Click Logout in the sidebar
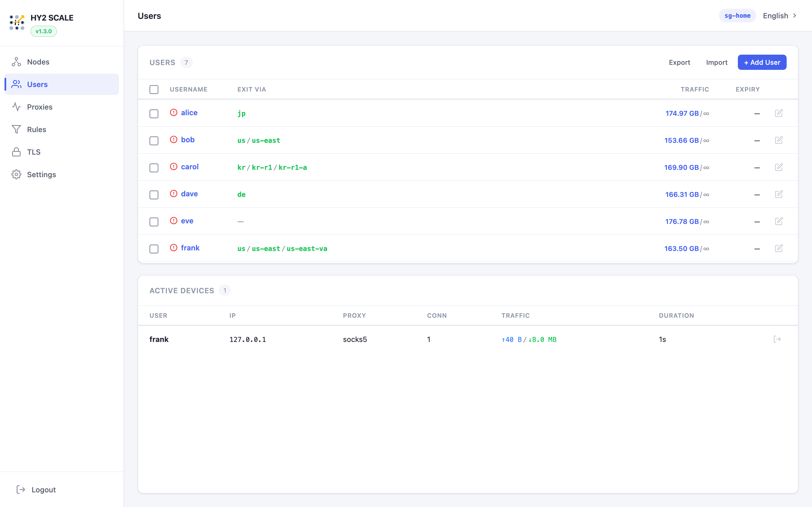 (x=43, y=490)
